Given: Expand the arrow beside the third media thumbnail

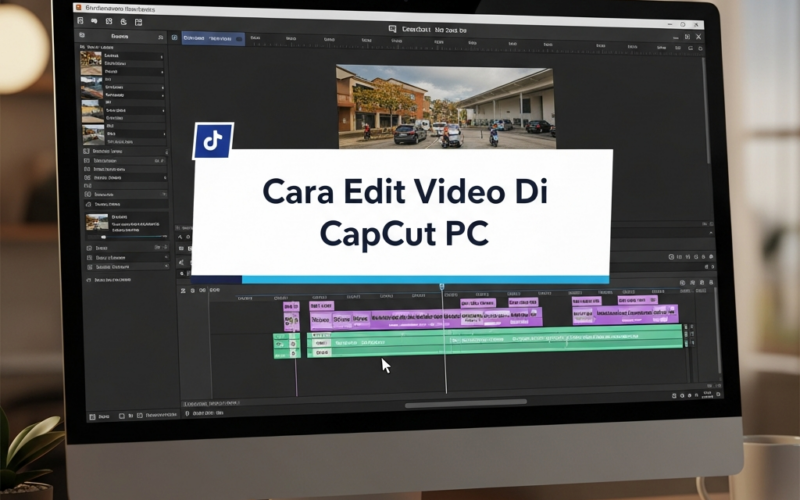Looking at the screenshot, I should 163,111.
